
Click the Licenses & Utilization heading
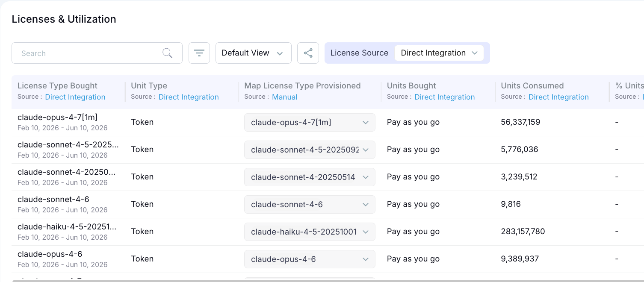pyautogui.click(x=64, y=19)
